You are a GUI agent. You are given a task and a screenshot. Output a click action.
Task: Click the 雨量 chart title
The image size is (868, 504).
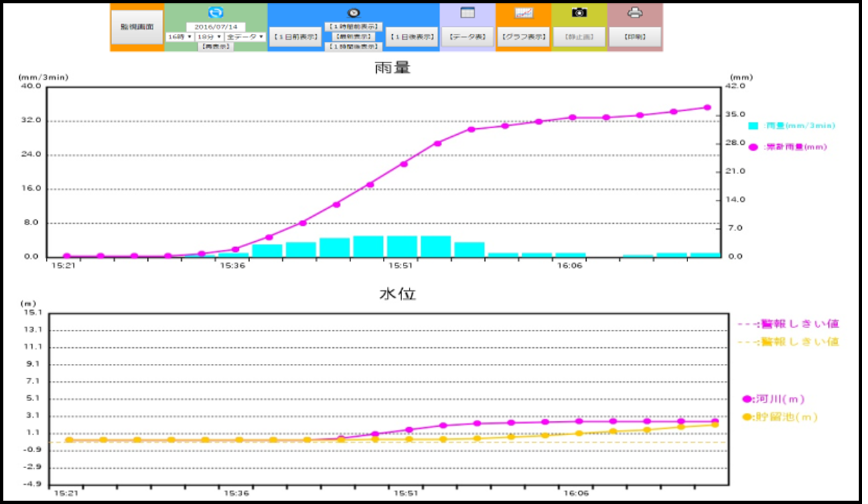click(x=392, y=68)
